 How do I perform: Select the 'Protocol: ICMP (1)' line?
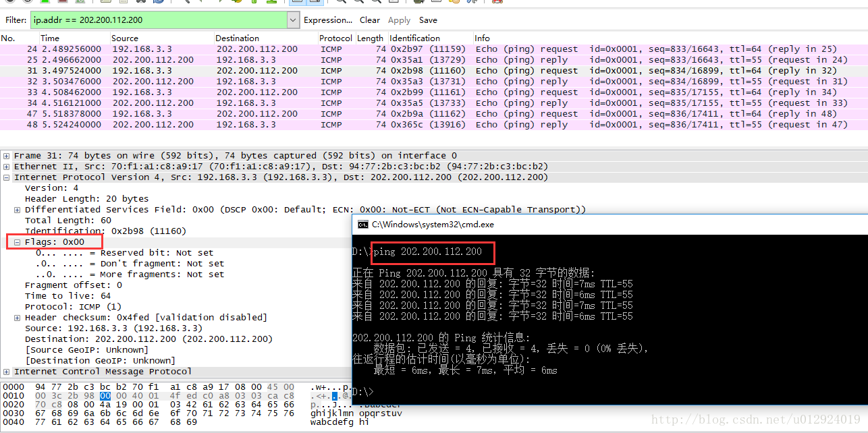[x=74, y=307]
